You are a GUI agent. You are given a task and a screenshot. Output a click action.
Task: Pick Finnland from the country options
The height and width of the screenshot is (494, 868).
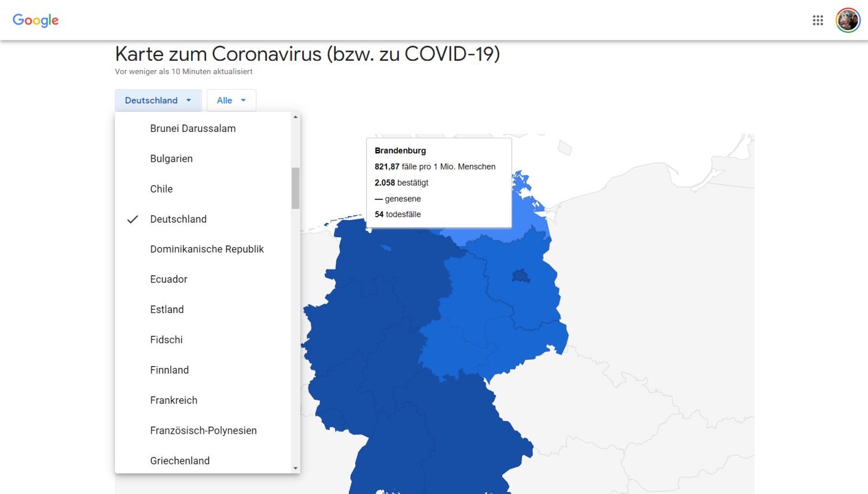[169, 370]
